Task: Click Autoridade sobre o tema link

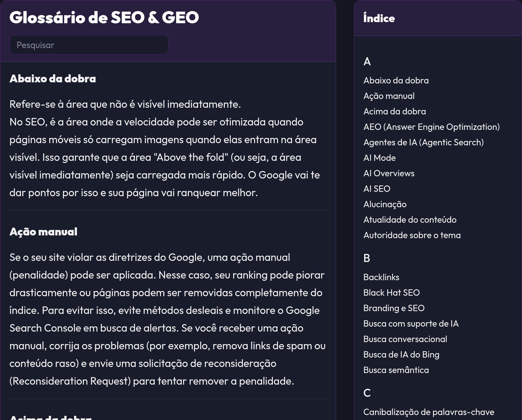Action: (412, 235)
